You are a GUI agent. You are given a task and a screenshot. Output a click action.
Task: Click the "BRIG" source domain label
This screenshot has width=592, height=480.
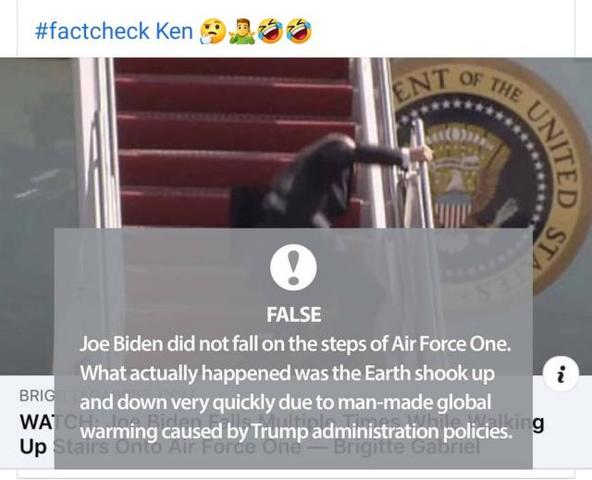pyautogui.click(x=37, y=395)
